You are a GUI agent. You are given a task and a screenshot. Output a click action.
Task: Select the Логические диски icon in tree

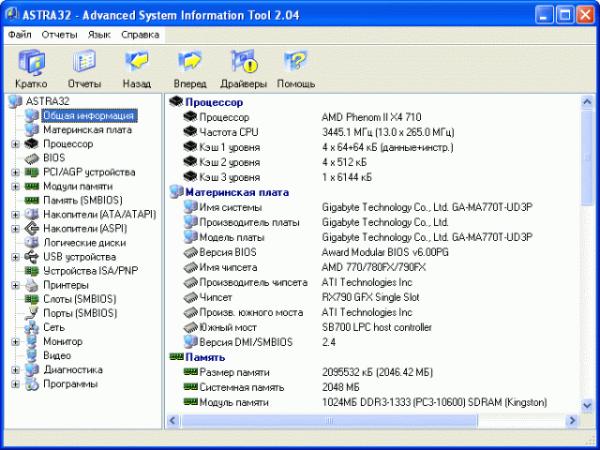[x=32, y=243]
